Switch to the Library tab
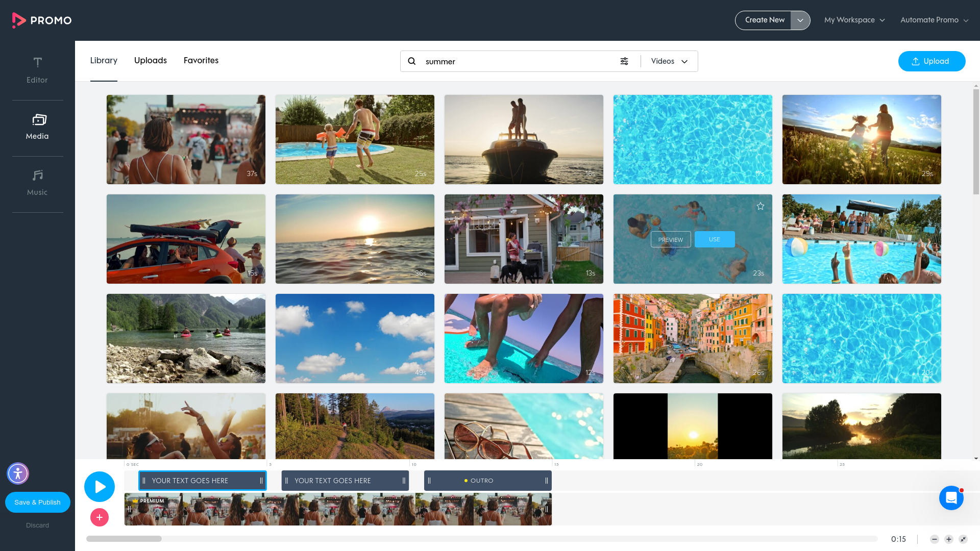 point(104,60)
